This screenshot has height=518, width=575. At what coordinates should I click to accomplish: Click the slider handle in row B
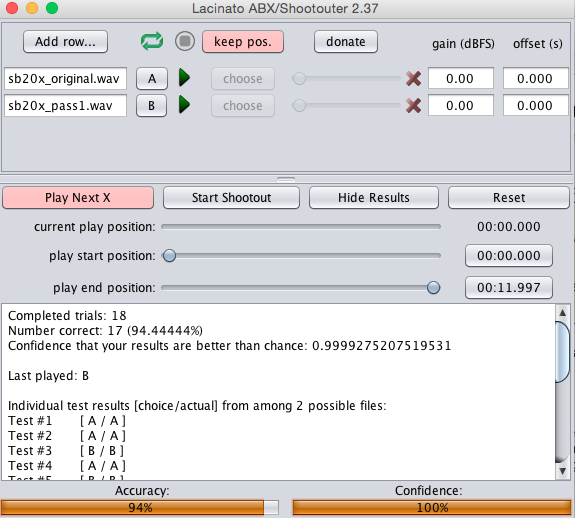(x=299, y=106)
